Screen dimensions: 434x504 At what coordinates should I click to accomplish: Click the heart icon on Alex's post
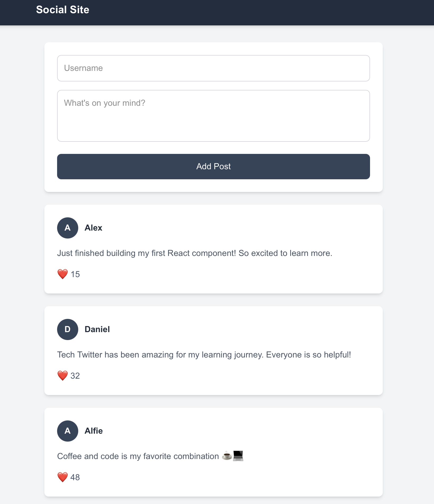62,274
